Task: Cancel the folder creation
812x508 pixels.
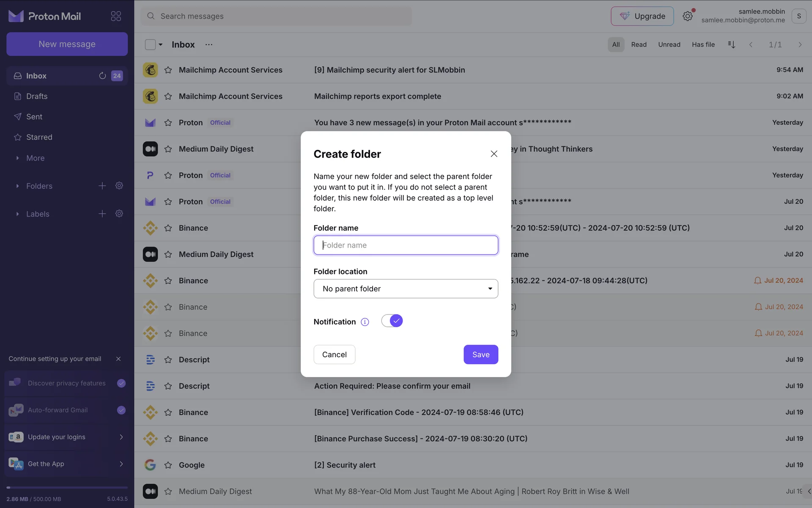Action: point(334,354)
